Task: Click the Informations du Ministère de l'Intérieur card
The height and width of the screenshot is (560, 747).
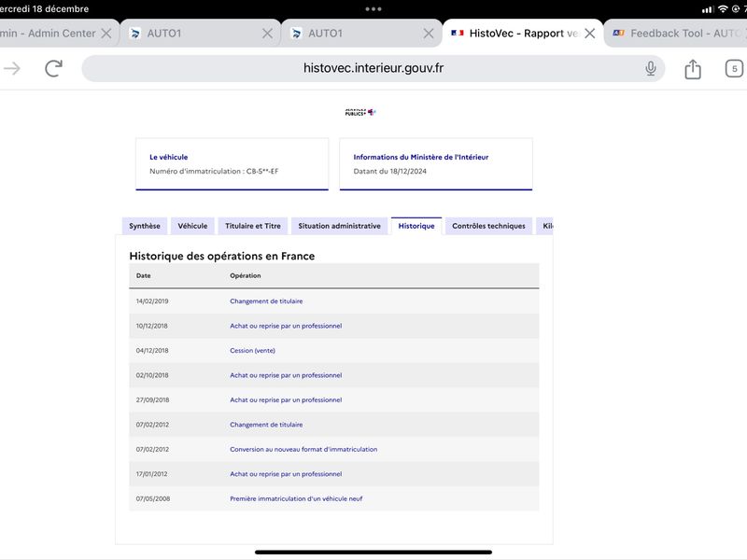Action: [x=436, y=164]
